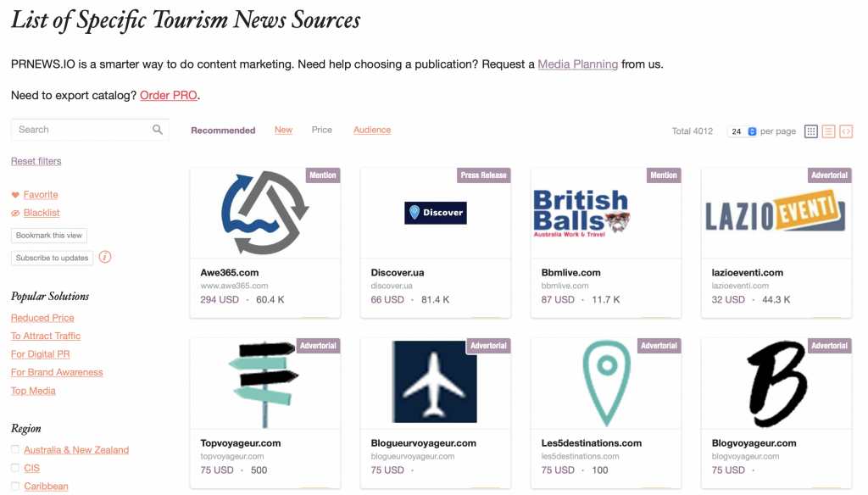Open the British Balls logo thumbnail
This screenshot has height=495, width=868.
click(x=581, y=213)
